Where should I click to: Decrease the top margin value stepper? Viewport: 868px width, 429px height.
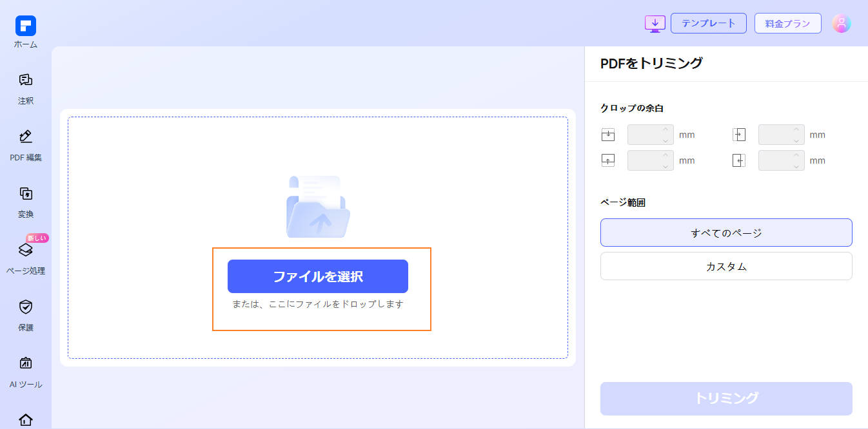666,140
